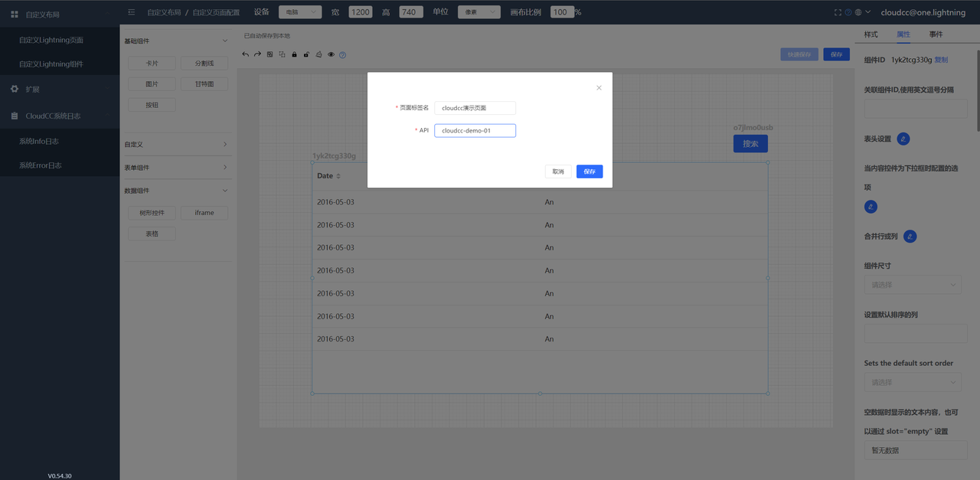This screenshot has height=480, width=980.
Task: Toggle sort arrows on the Date column
Action: coord(338,176)
